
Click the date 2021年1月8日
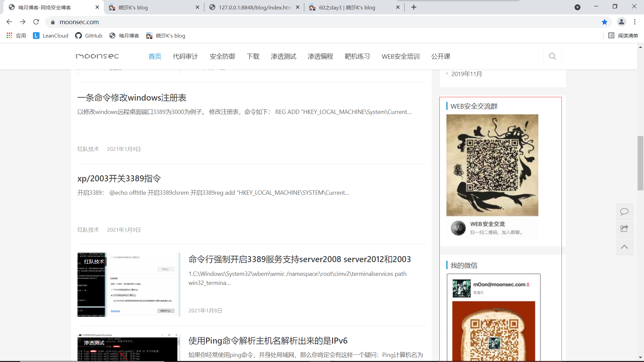(205, 310)
